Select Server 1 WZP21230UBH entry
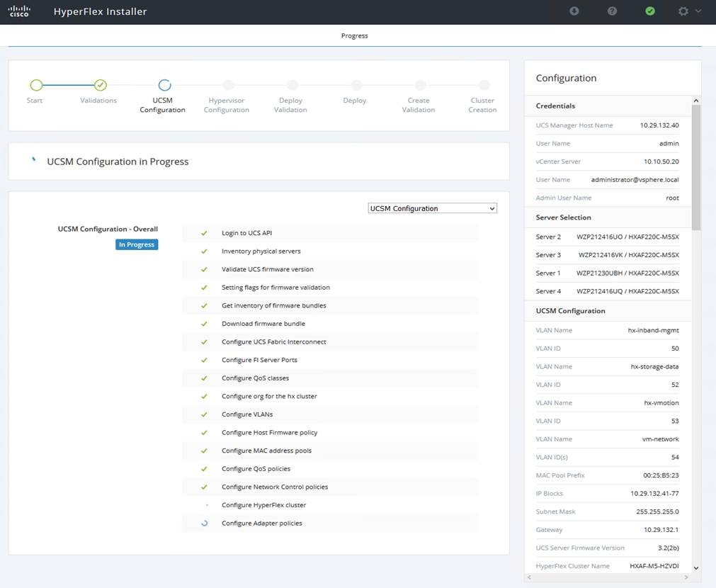This screenshot has height=588, width=716. [608, 273]
